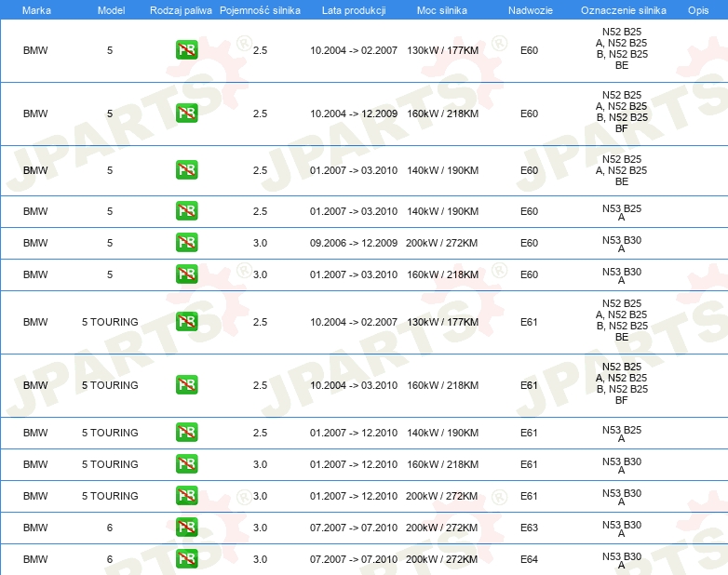The width and height of the screenshot is (728, 575).
Task: Click 160kW / 218KM in the E61 3.0 row
Action: tap(442, 464)
